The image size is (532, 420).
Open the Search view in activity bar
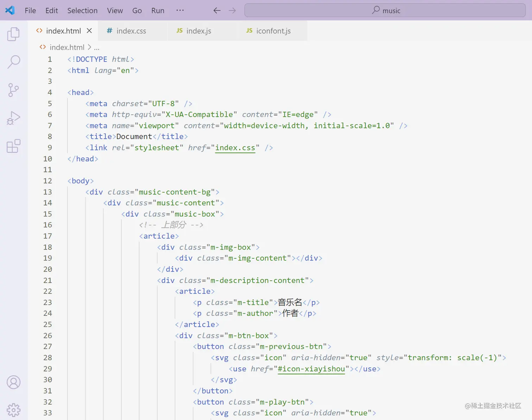point(13,62)
